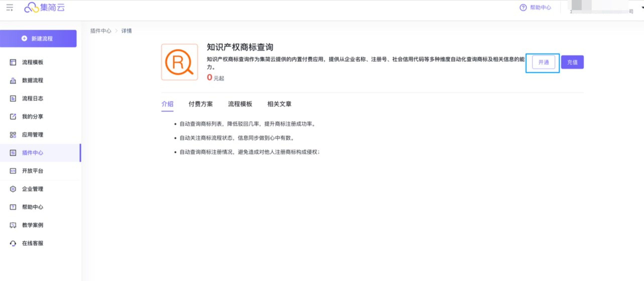Click the sidebar 帮助中心 question icon
The image size is (644, 281).
[13, 207]
